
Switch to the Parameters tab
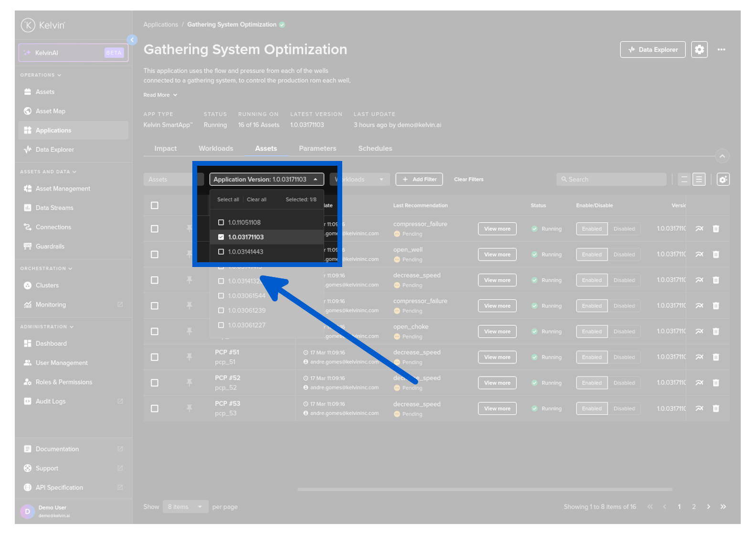tap(317, 149)
